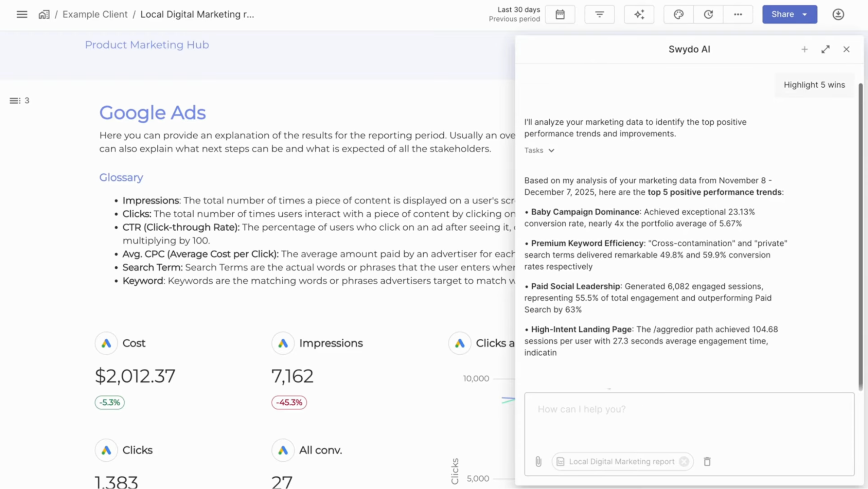
Task: Click the Google Ads icon next to the Clicks metric
Action: point(106,450)
